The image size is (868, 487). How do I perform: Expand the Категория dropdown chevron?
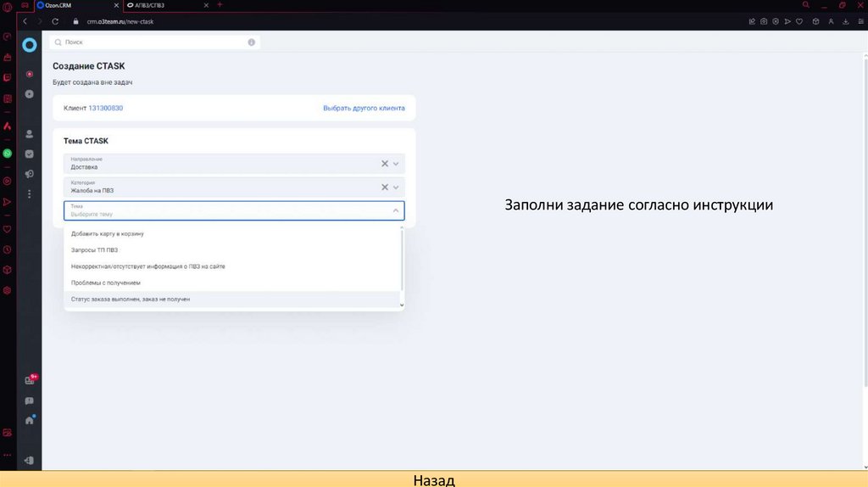click(396, 188)
